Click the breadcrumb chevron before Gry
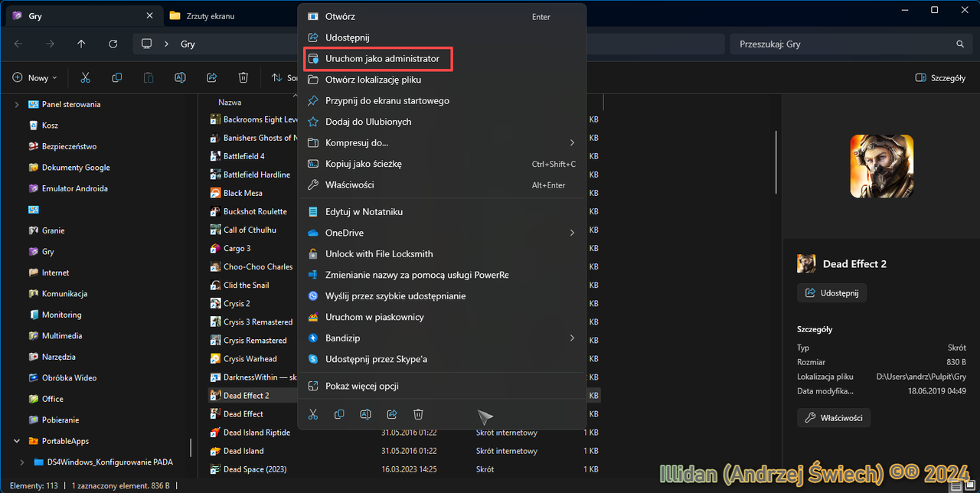The image size is (980, 493). point(166,44)
